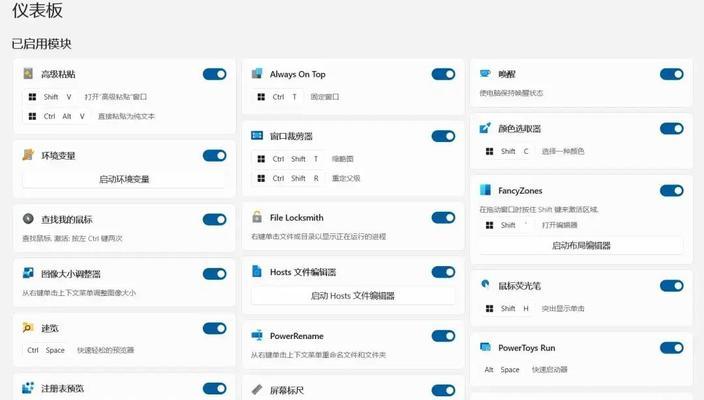Image resolution: width=704 pixels, height=400 pixels.
Task: Click the 高级粘贴 module title
Action: tap(58, 74)
